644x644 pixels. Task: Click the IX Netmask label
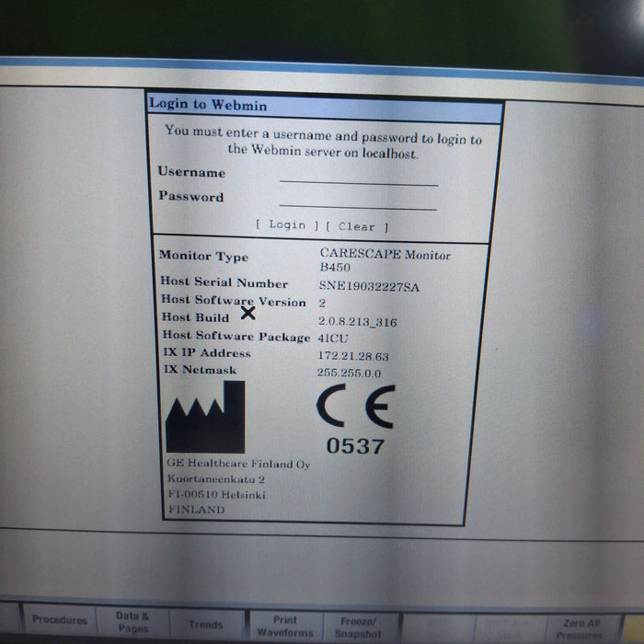coord(200,370)
